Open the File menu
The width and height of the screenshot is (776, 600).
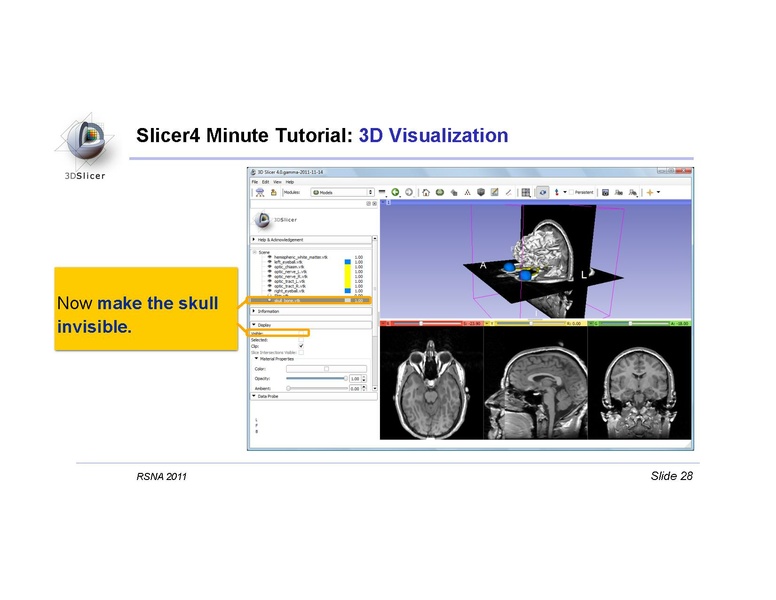(255, 182)
